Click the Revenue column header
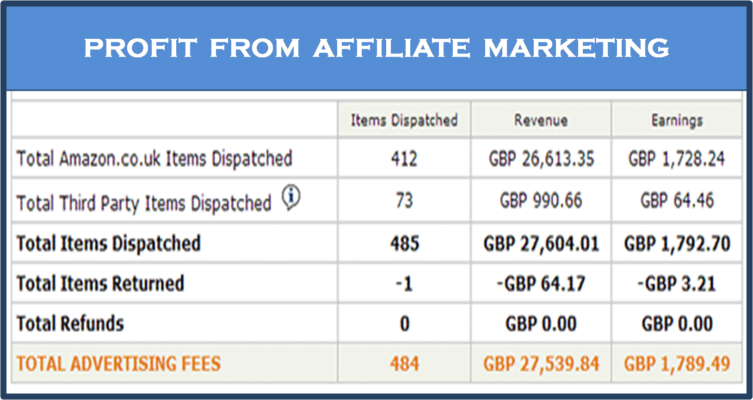Image resolution: width=753 pixels, height=400 pixels. pos(541,120)
